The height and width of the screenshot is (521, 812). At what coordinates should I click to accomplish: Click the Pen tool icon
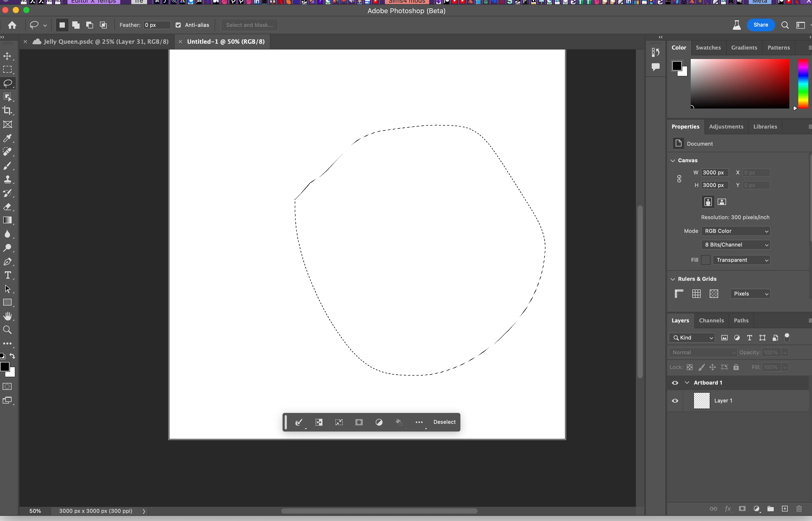(7, 262)
